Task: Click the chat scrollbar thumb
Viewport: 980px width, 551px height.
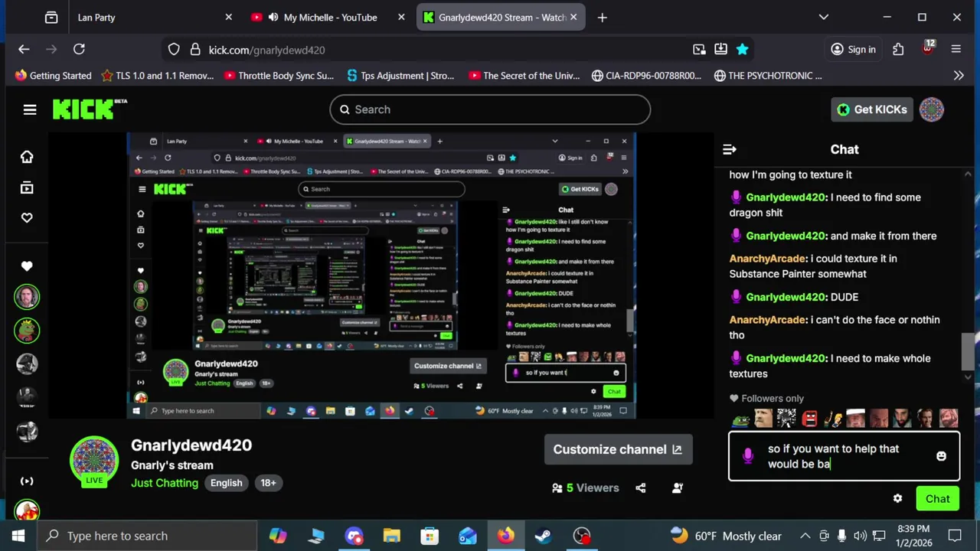Action: pyautogui.click(x=968, y=351)
